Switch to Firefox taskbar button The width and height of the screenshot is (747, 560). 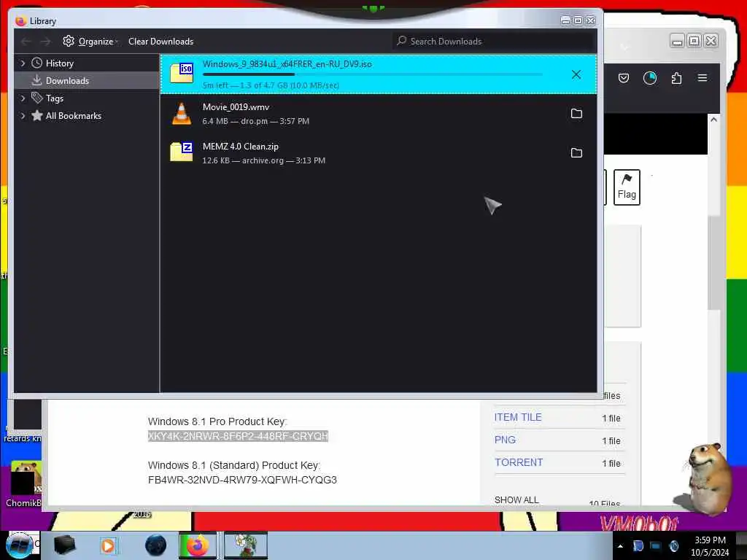click(197, 545)
